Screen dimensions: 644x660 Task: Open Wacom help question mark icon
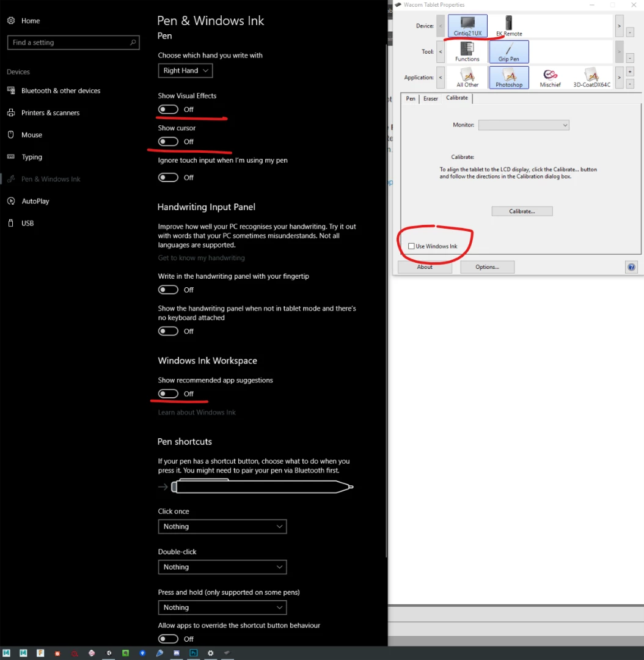[631, 267]
